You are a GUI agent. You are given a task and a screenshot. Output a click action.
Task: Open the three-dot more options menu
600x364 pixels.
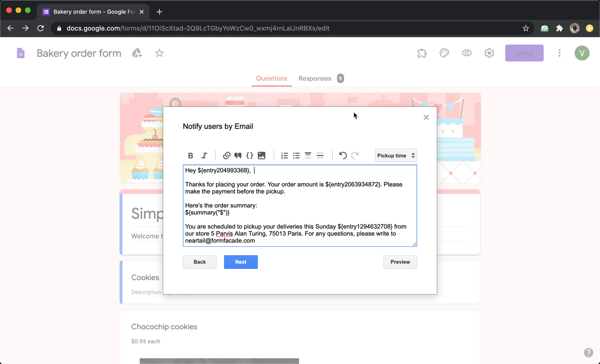[559, 53]
